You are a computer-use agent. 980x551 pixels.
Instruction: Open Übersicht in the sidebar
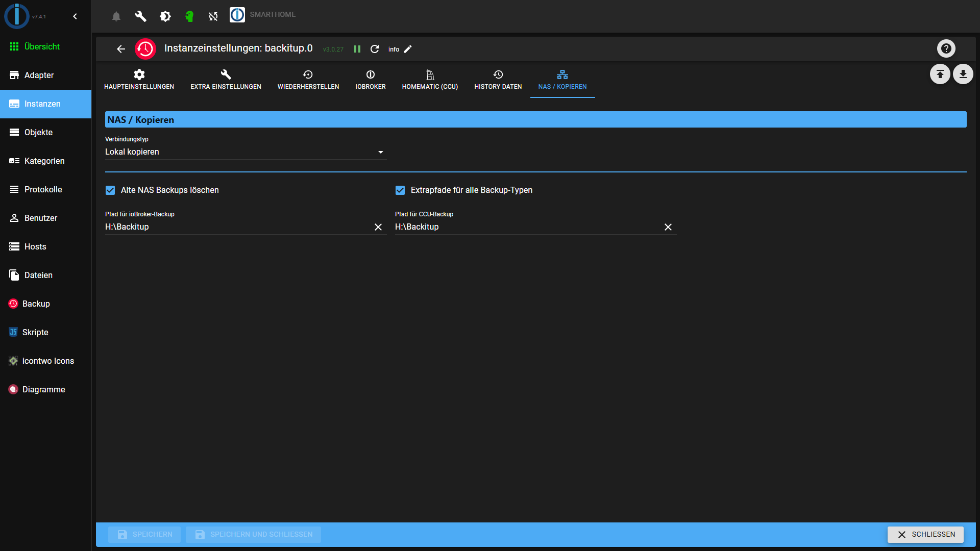pos(46,47)
